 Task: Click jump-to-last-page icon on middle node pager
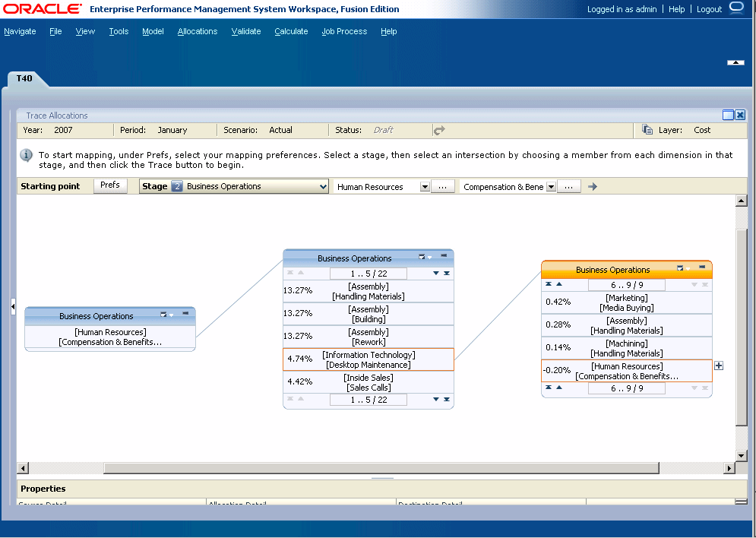445,273
